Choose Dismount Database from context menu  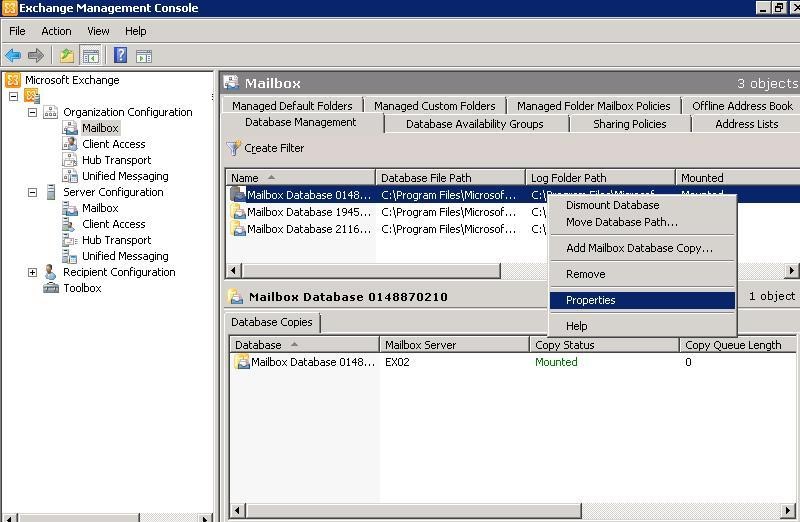click(x=642, y=205)
